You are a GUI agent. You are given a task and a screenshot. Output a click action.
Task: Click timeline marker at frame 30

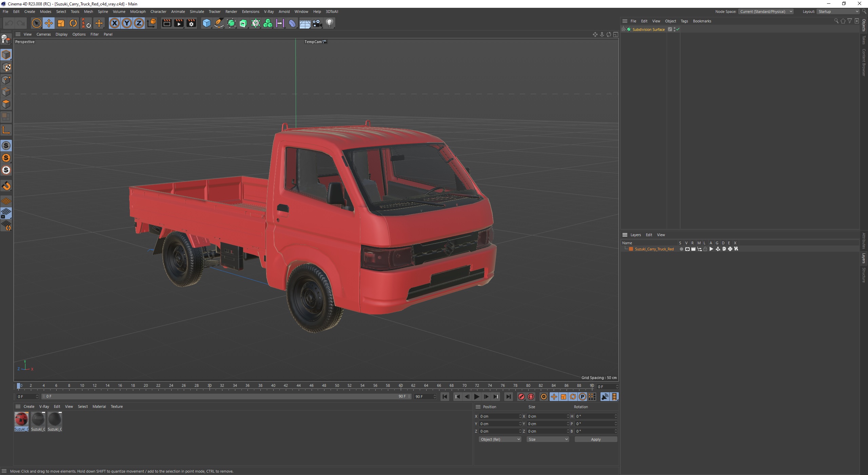[x=210, y=386]
